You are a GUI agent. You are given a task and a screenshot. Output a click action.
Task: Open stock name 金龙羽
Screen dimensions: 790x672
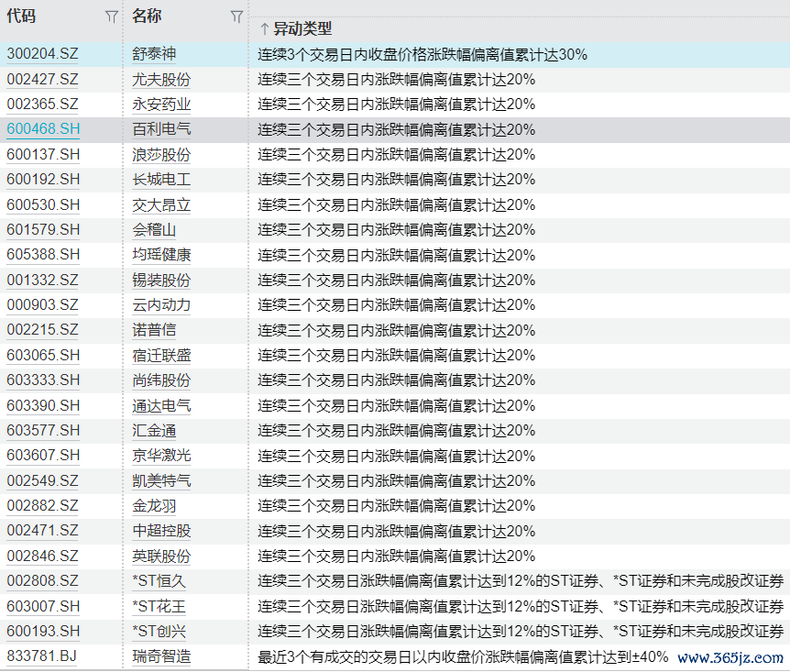[x=154, y=506]
